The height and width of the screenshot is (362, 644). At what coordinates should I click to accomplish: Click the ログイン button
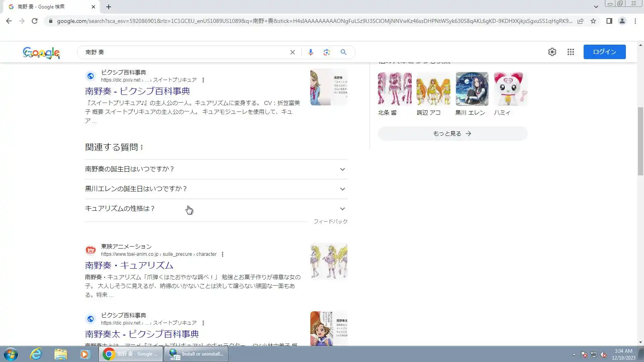[605, 52]
